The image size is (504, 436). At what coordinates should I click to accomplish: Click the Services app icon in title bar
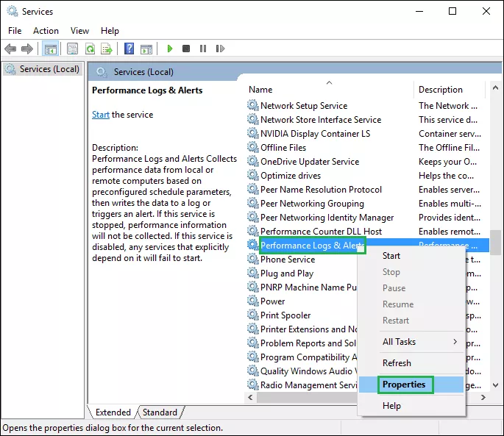(13, 11)
